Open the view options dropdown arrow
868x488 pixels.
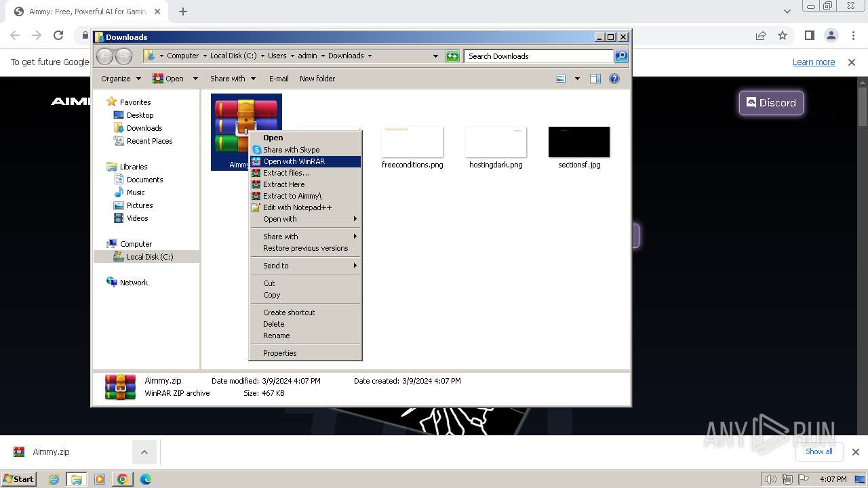coord(577,79)
